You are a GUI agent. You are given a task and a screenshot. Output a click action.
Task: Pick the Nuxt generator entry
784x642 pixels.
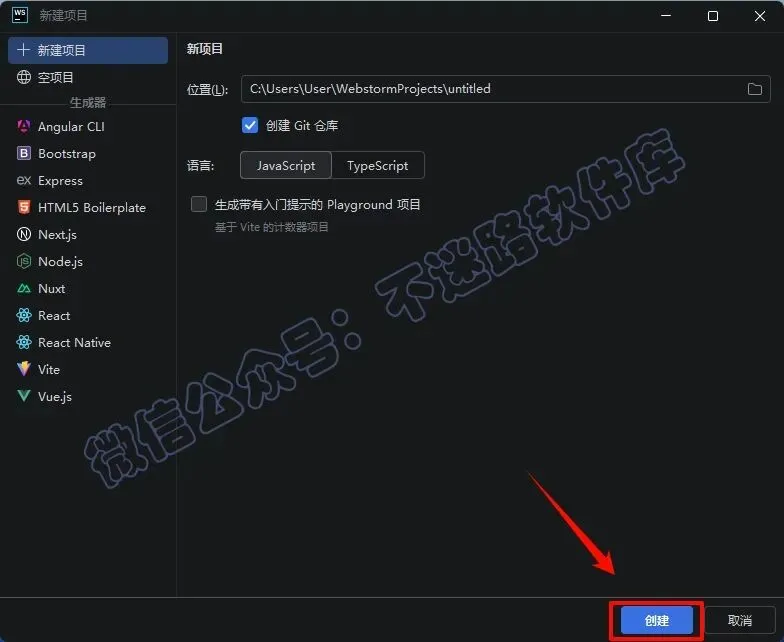click(x=88, y=288)
